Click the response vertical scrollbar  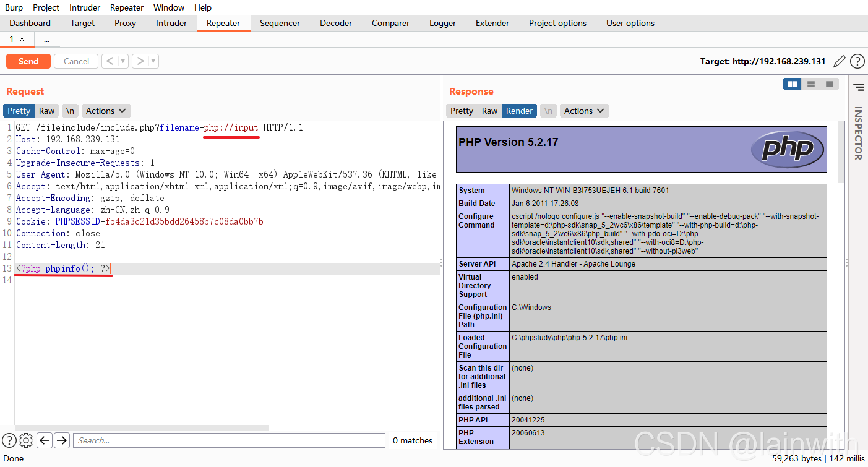(841, 152)
